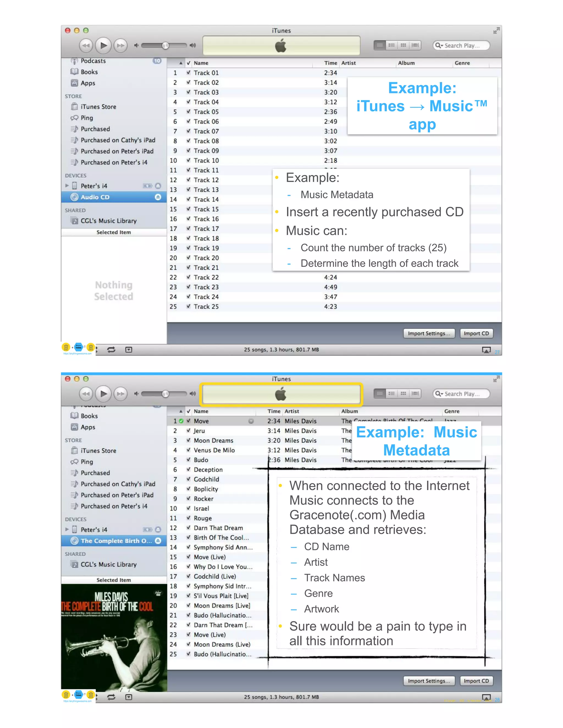
Task: Select grid view icon in top window
Action: 403,45
